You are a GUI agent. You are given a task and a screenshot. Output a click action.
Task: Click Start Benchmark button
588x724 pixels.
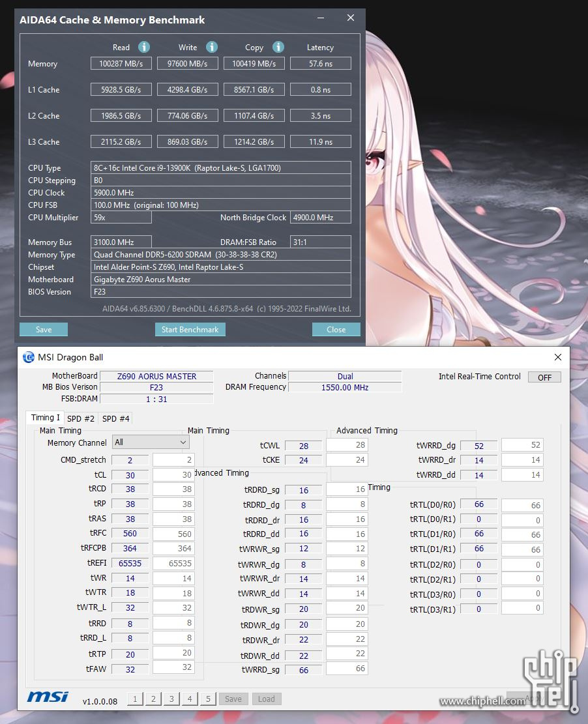[190, 329]
